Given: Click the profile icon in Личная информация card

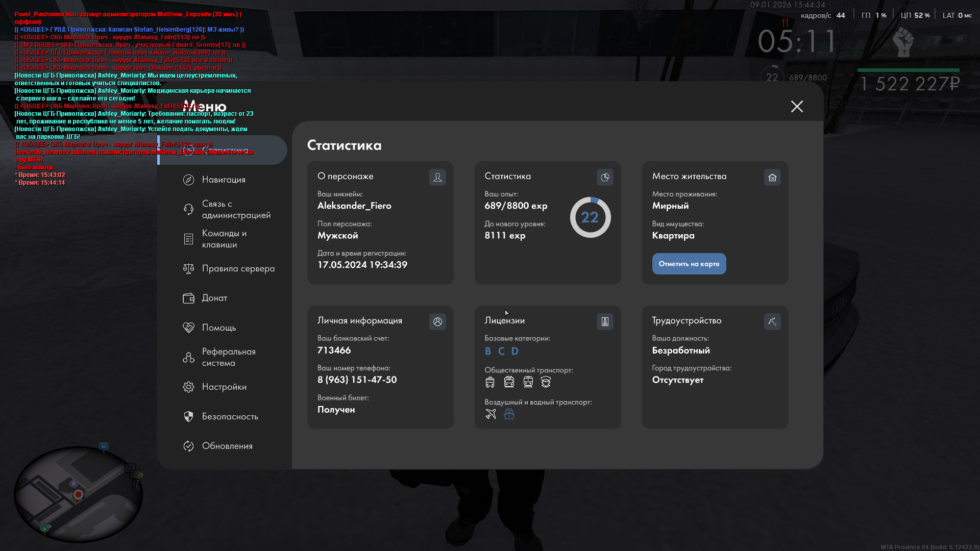Looking at the screenshot, I should tap(437, 322).
